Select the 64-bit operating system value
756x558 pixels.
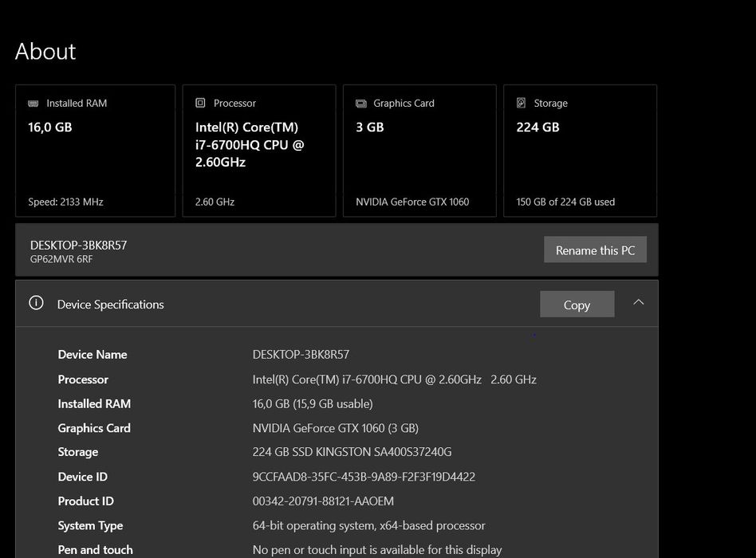click(x=369, y=525)
